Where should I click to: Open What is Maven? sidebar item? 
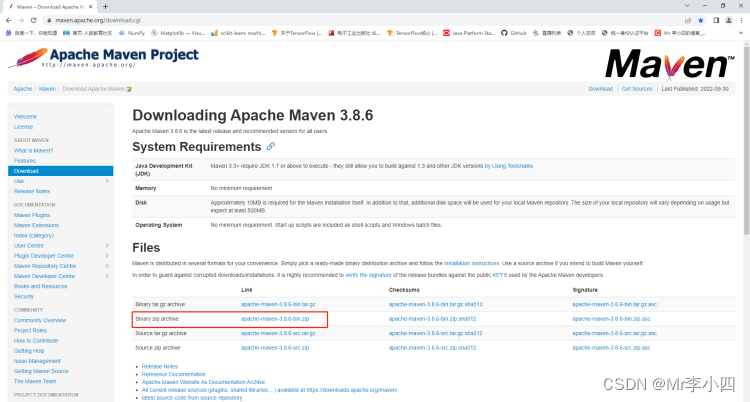[x=33, y=150]
